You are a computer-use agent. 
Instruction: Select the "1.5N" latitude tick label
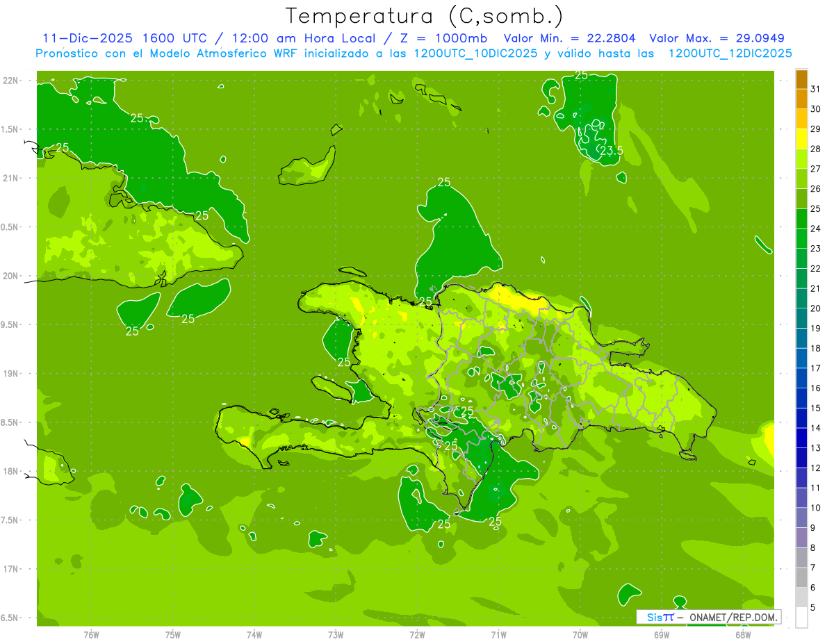[10, 129]
